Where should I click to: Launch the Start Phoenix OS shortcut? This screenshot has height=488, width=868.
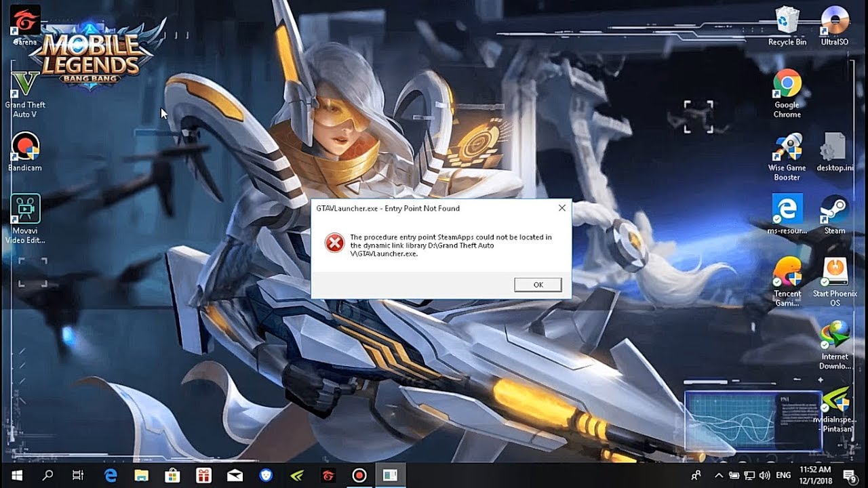coord(835,282)
